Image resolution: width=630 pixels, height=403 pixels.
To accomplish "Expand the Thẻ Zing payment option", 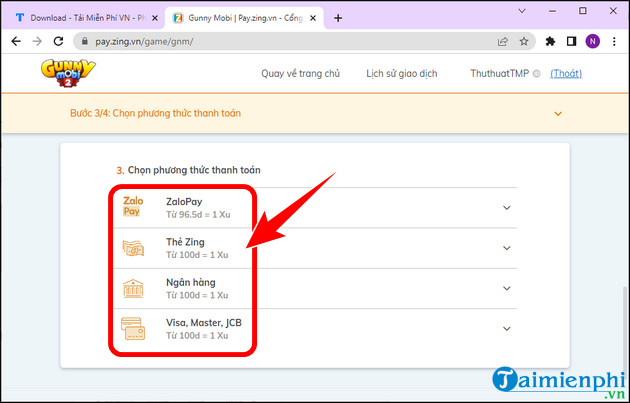I will pos(507,248).
